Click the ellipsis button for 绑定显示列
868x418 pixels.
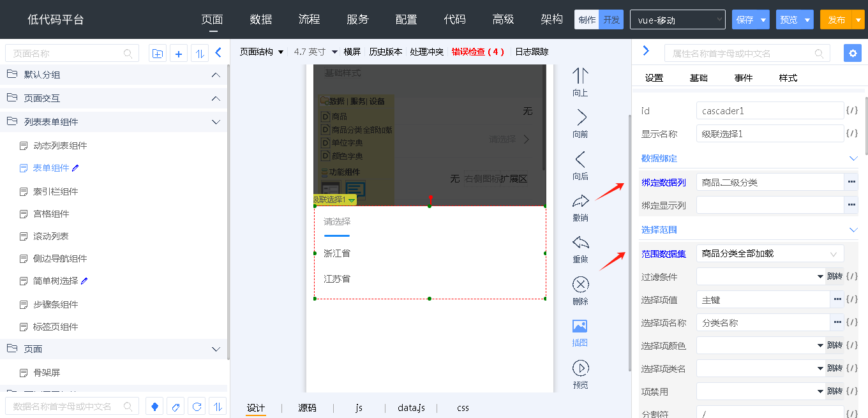pyautogui.click(x=851, y=205)
